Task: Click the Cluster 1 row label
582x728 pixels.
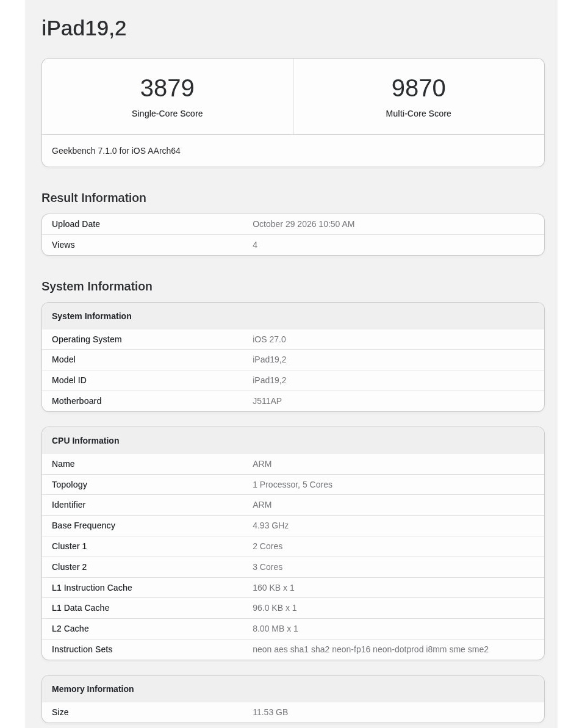Action: pos(69,547)
